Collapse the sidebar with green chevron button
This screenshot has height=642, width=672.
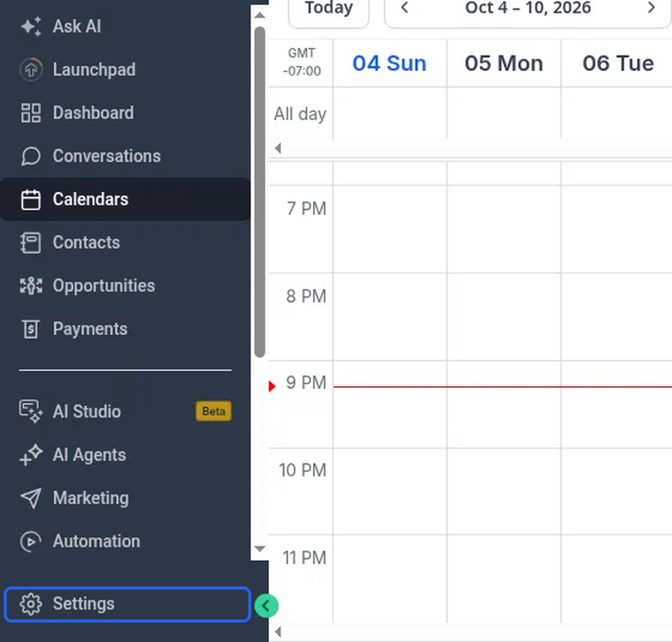click(266, 605)
